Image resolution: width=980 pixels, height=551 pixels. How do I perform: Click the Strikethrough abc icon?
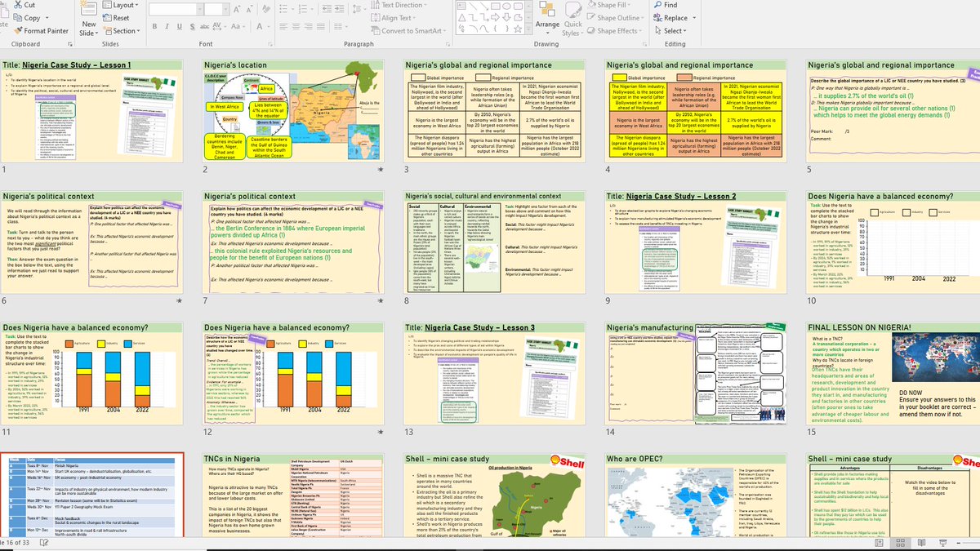point(204,27)
